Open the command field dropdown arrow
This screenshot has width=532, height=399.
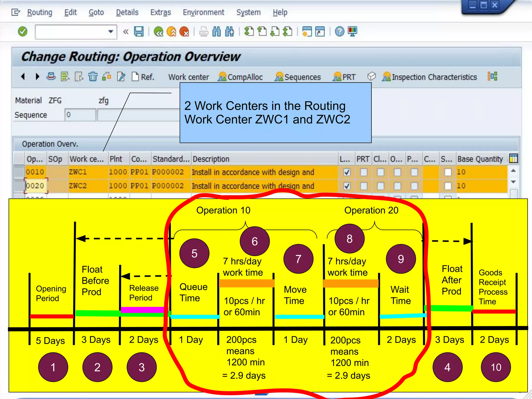pyautogui.click(x=111, y=32)
